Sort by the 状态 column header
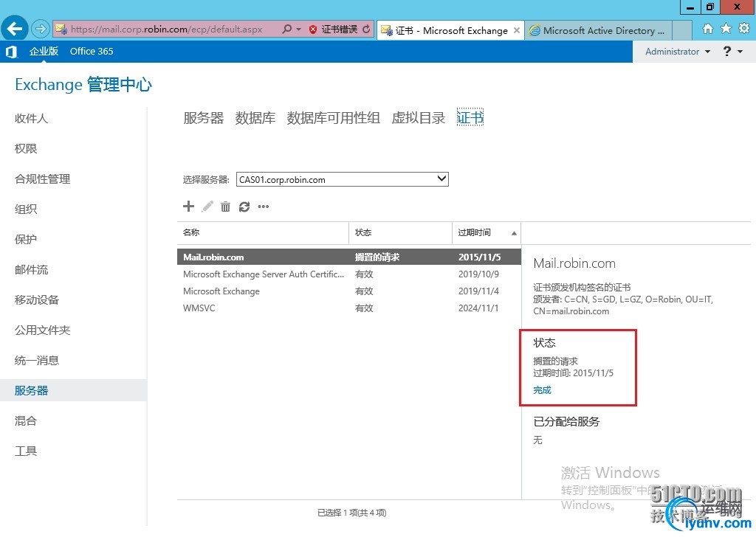756x537 pixels. [400, 232]
